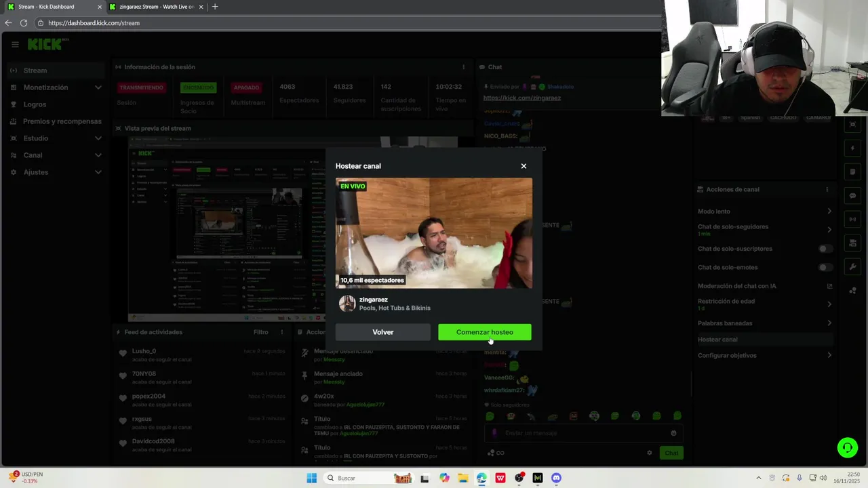
Task: Open Moderación del chat con IA
Action: (764, 286)
